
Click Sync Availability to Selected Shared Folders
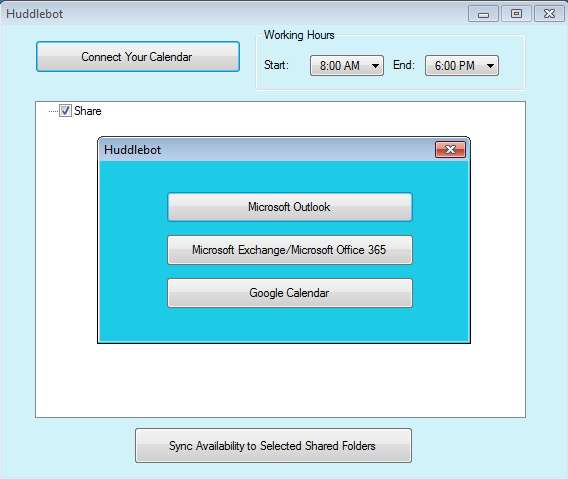point(273,446)
